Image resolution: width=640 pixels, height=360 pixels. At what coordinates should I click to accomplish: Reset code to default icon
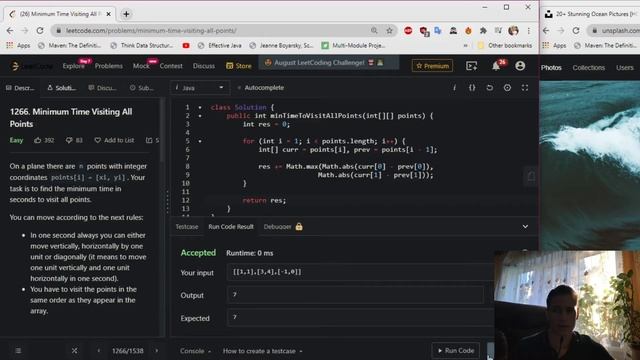pos(489,88)
